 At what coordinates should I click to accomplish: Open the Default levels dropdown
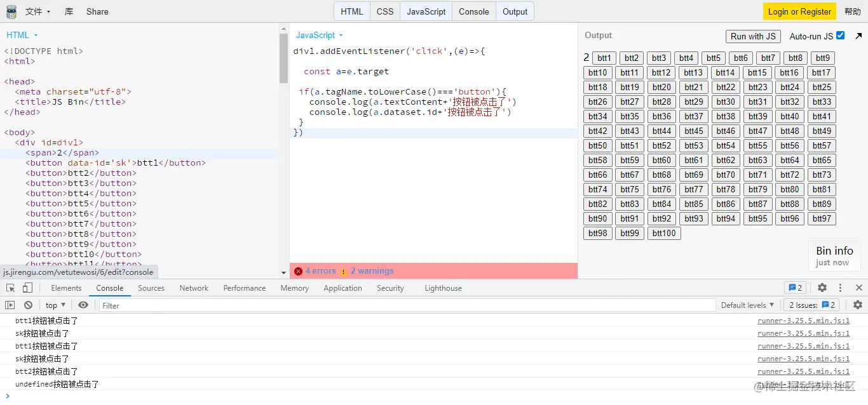click(x=748, y=305)
